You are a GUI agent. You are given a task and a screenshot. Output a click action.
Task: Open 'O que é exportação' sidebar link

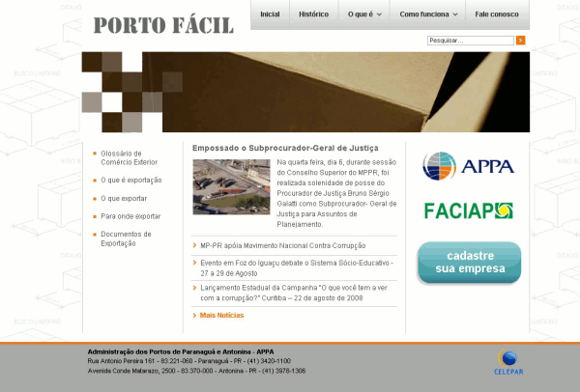131,180
